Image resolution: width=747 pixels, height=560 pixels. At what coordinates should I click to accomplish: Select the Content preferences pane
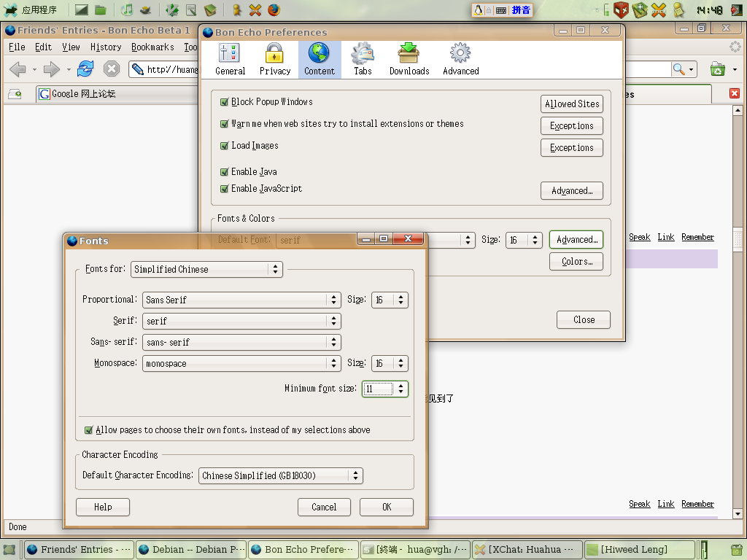coord(320,60)
